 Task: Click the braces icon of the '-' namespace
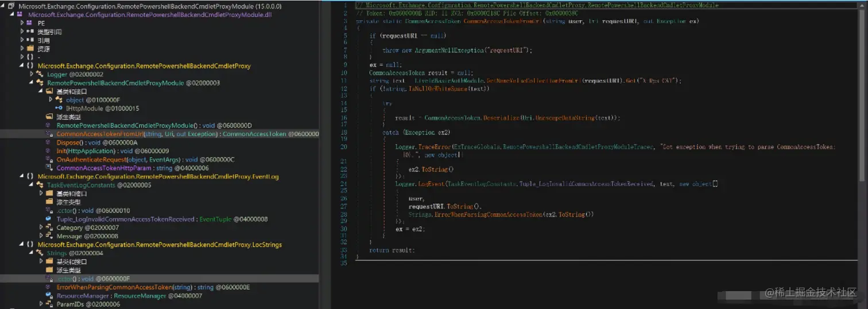click(30, 57)
